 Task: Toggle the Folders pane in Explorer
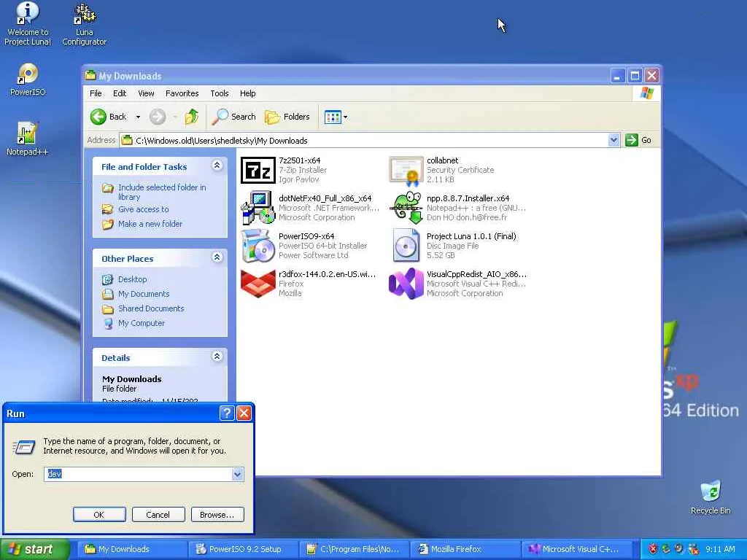click(287, 117)
